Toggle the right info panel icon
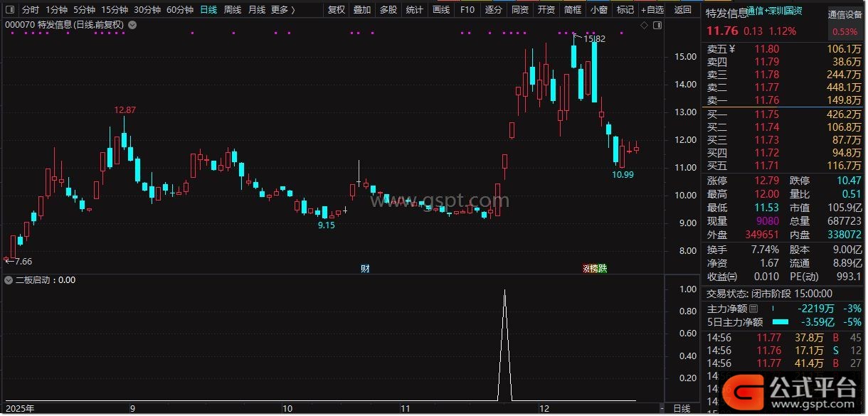This screenshot has width=868, height=416. point(657,25)
